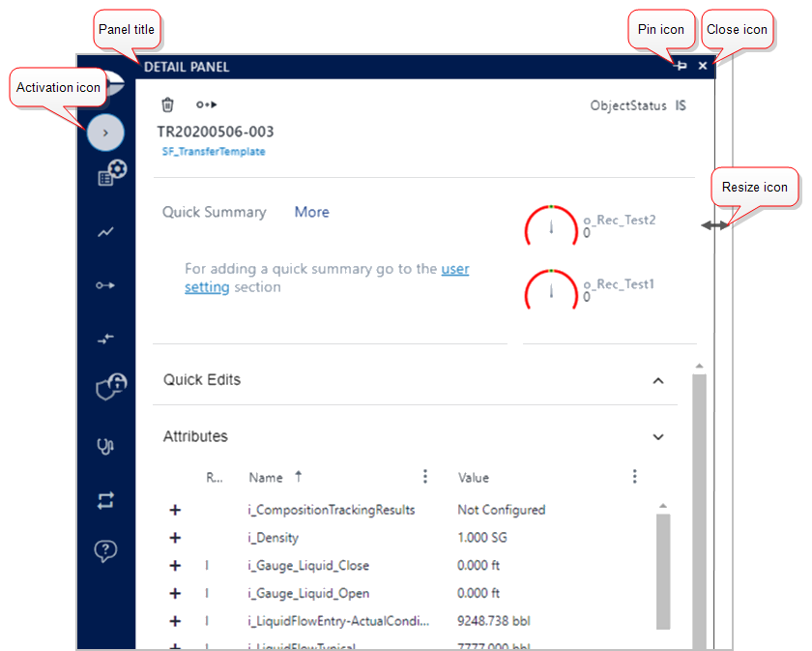812x651 pixels.
Task: Click the transfer arrow icon beside trash
Action: pos(206,104)
